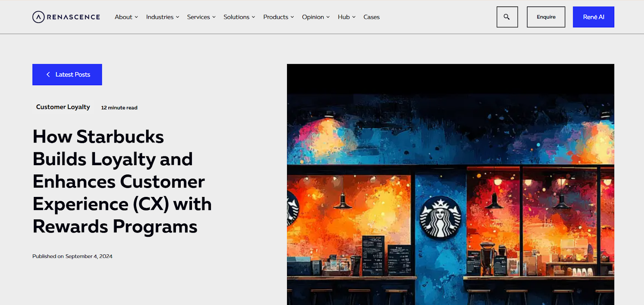Expand the About dropdown chevron

click(136, 17)
